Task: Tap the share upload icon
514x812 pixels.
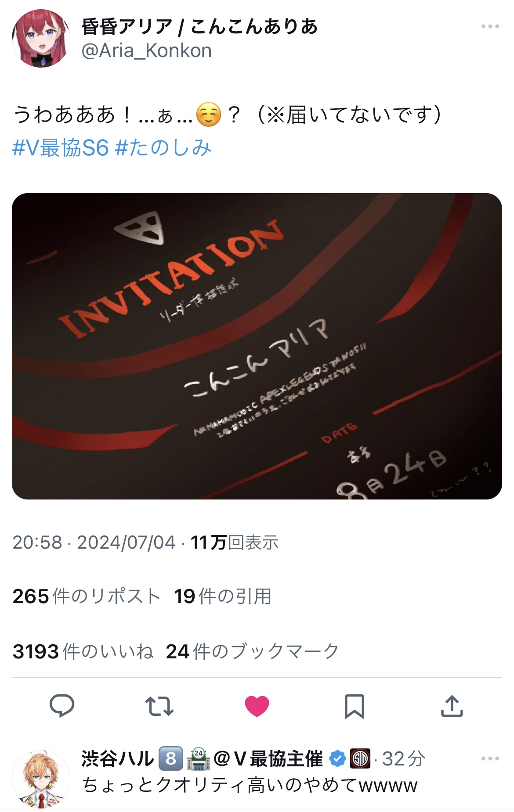Action: [452, 706]
